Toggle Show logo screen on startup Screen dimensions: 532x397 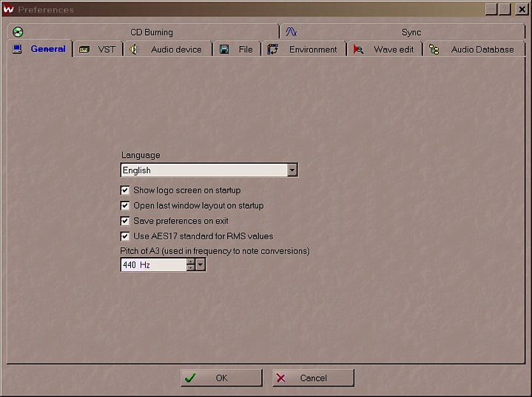125,190
